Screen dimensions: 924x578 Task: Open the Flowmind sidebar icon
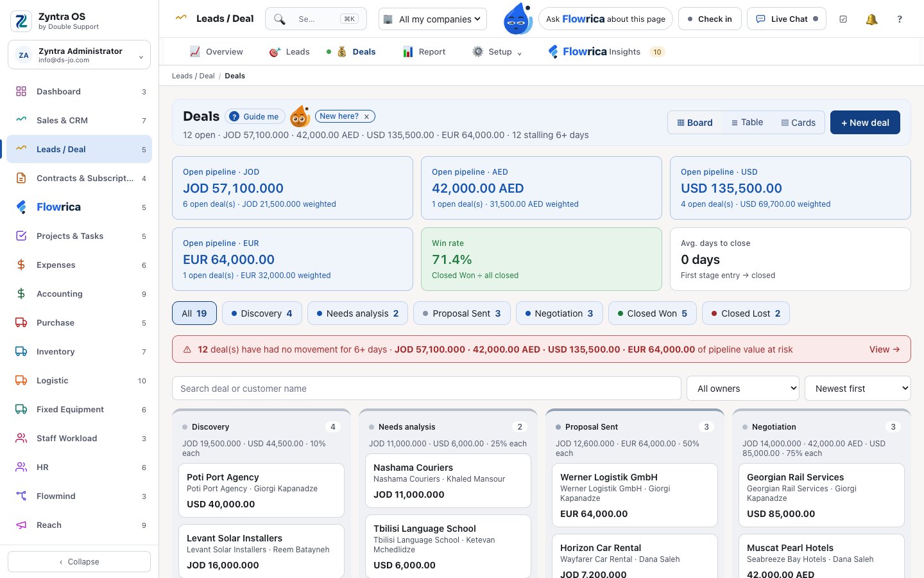(x=21, y=496)
